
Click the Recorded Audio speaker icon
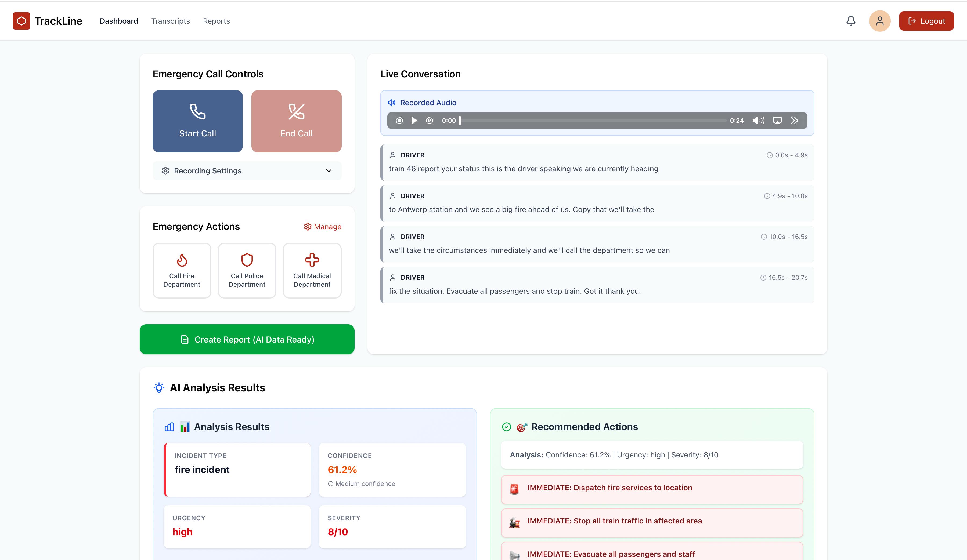[391, 102]
